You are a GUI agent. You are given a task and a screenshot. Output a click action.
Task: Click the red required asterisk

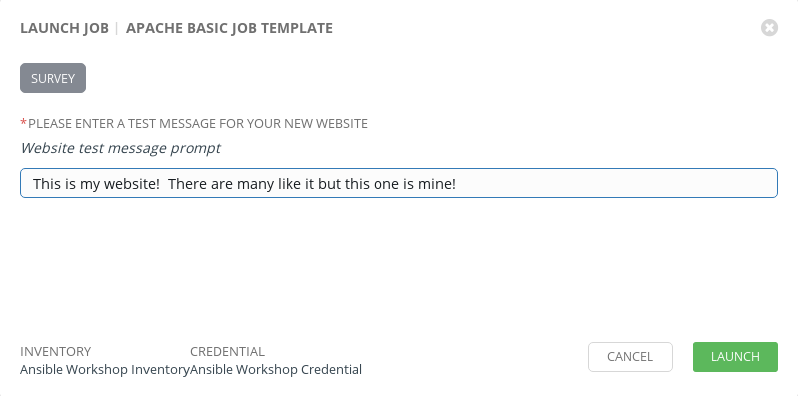(x=23, y=123)
